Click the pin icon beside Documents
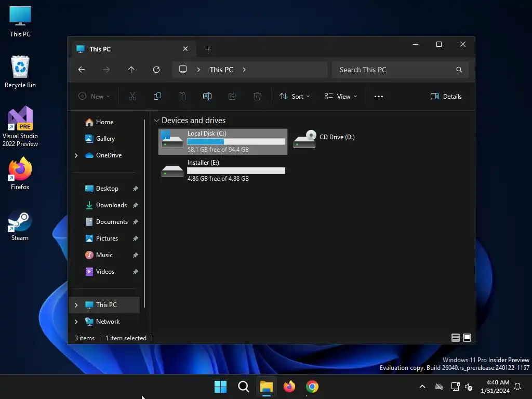Image resolution: width=532 pixels, height=399 pixels. point(136,222)
